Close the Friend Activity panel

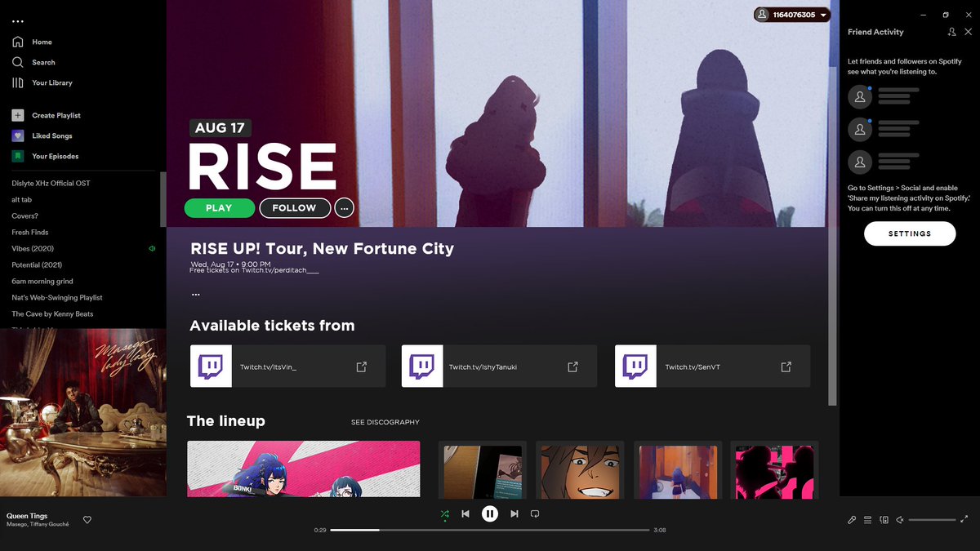point(968,32)
